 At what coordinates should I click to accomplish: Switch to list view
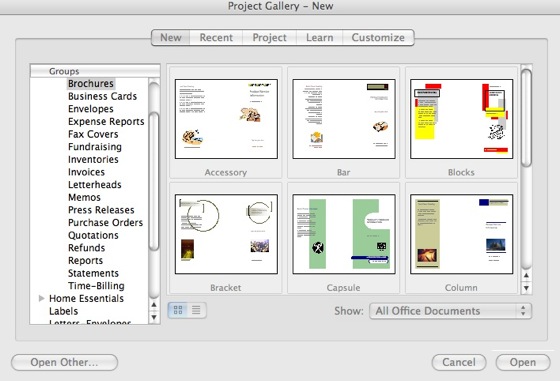[x=196, y=310]
